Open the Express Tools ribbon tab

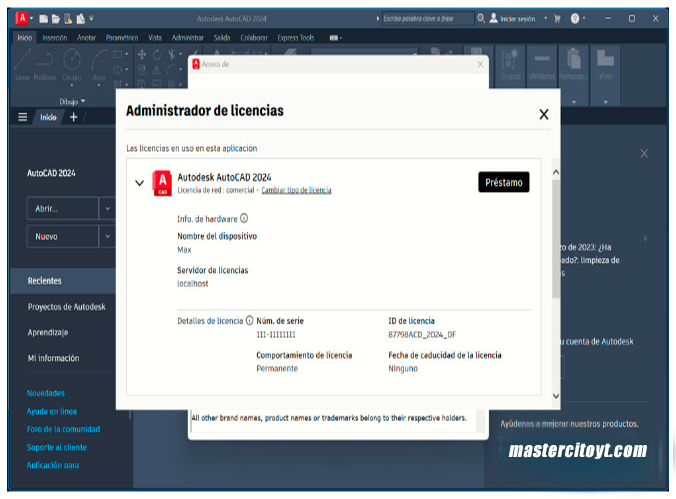point(296,38)
